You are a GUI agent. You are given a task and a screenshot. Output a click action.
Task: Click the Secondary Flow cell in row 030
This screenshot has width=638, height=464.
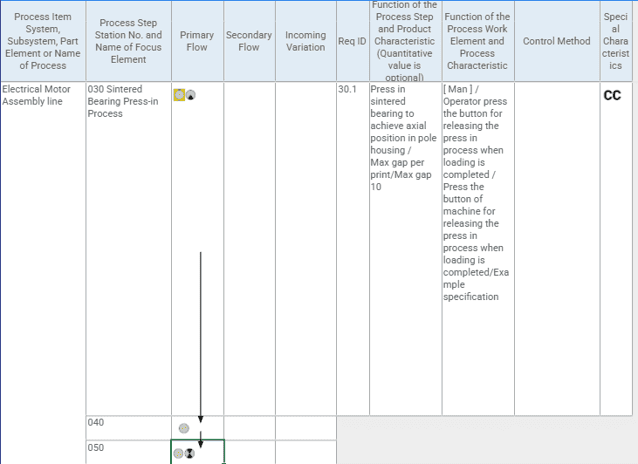(249, 249)
